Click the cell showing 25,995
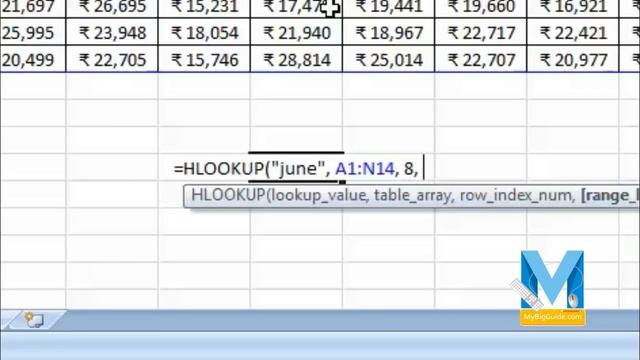 (33, 32)
